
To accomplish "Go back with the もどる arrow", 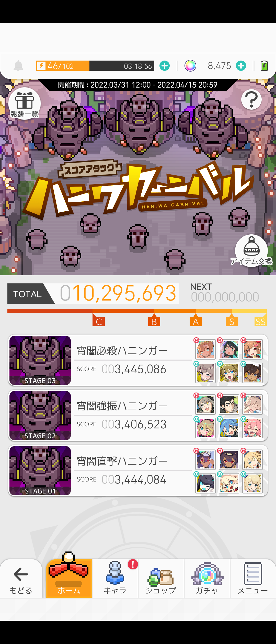I will [x=21, y=579].
